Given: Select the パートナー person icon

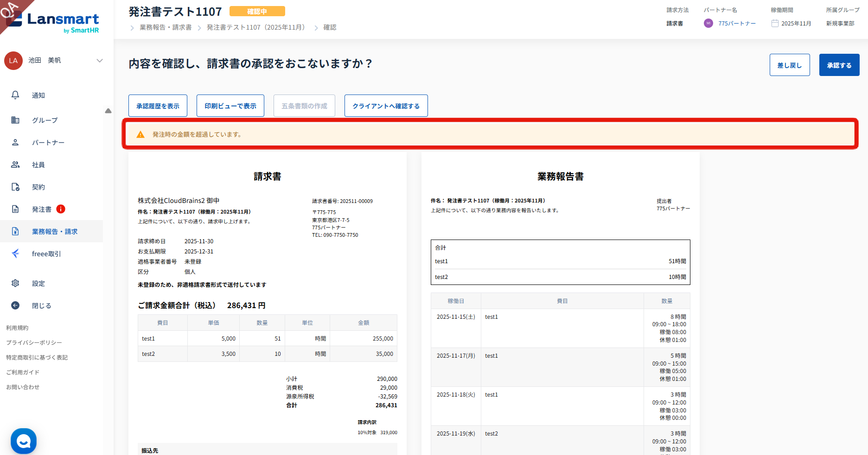Looking at the screenshot, I should 15,142.
